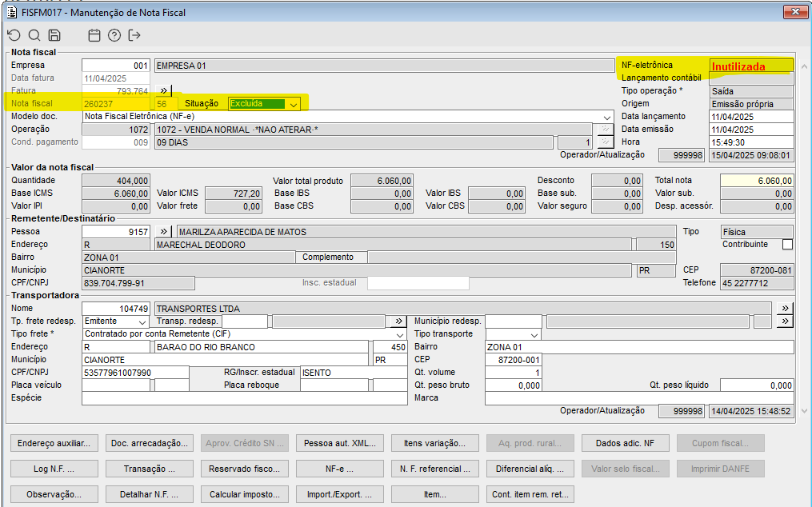Open the calendar toolbar icon
Viewport: 812px width, 507px height.
[x=94, y=35]
